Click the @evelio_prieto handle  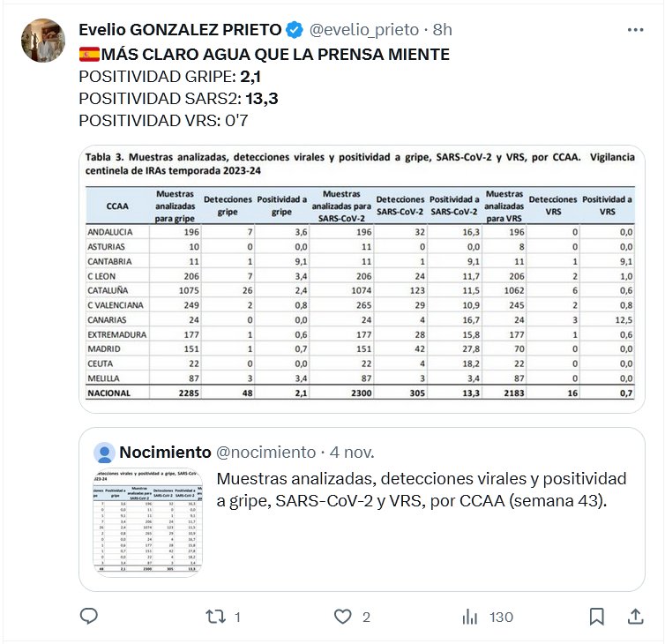pyautogui.click(x=362, y=31)
